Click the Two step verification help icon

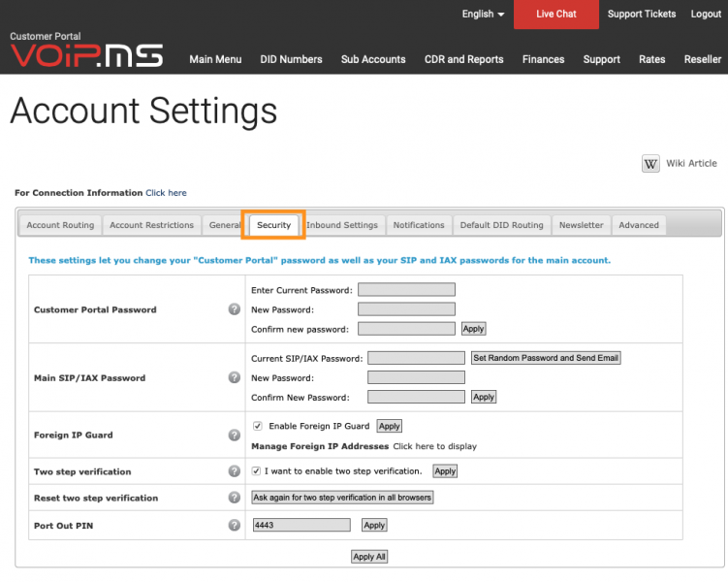click(235, 471)
